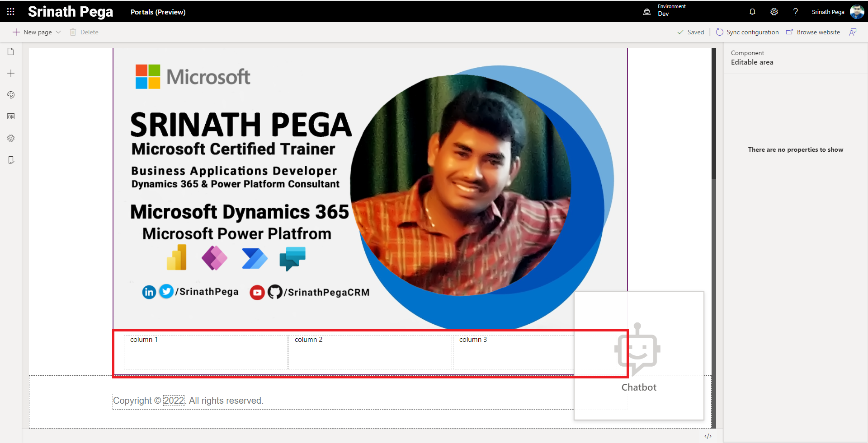Viewport: 868px width, 443px height.
Task: Click the help question mark icon
Action: point(796,12)
